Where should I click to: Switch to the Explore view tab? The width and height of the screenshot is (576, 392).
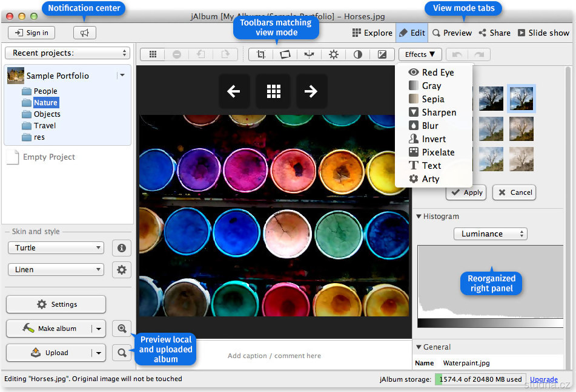[372, 33]
